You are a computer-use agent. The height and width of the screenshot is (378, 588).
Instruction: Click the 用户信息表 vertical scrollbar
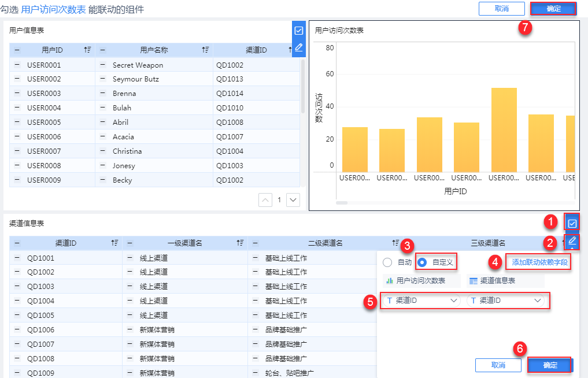click(x=302, y=87)
